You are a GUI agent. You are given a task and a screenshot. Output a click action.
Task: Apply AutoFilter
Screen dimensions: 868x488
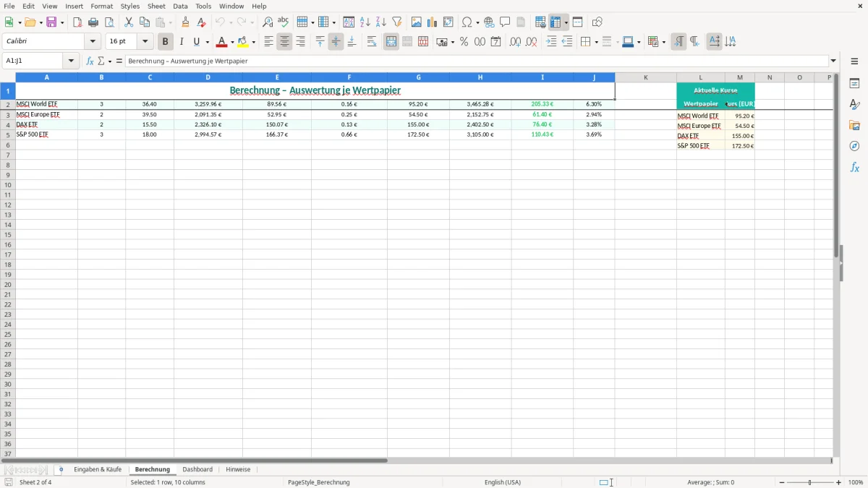coord(396,22)
